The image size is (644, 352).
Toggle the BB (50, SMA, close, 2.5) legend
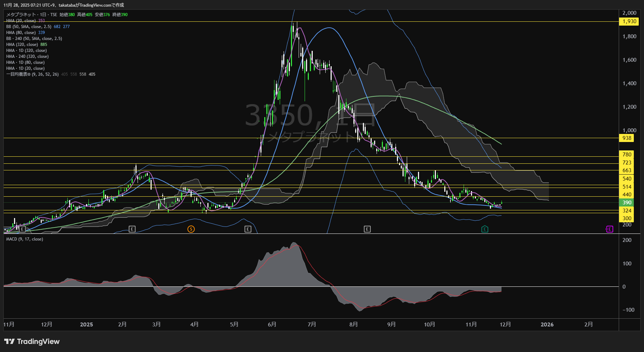tap(29, 27)
